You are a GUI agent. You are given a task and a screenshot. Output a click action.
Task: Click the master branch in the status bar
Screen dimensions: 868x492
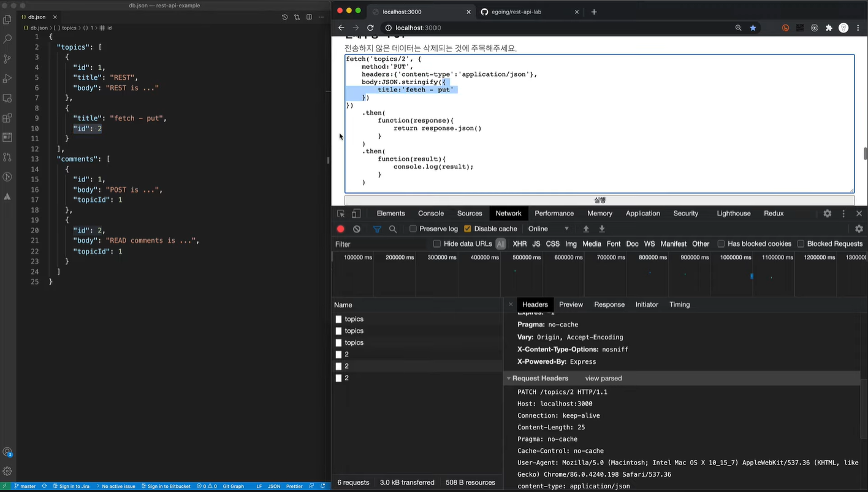25,486
